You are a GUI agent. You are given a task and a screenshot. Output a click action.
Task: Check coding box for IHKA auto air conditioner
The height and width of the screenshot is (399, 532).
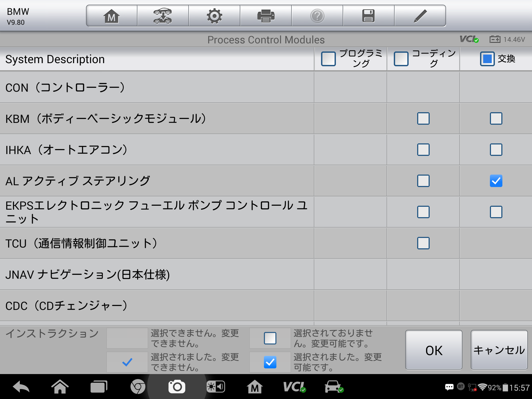tap(423, 150)
